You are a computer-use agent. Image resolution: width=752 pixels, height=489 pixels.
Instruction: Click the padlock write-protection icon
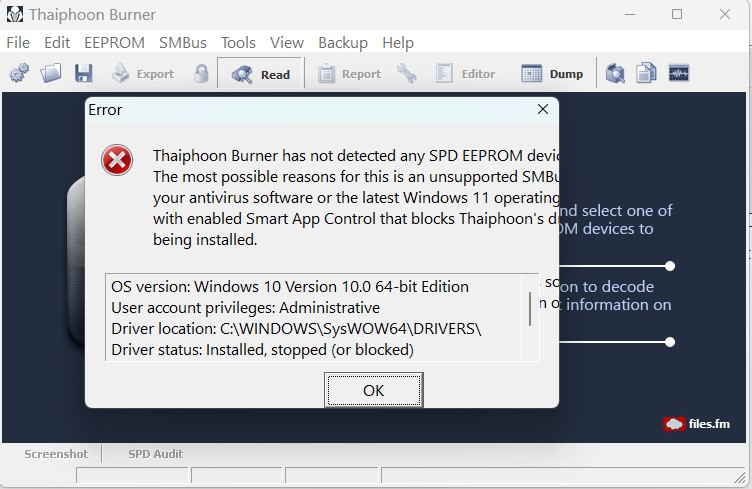pos(201,74)
